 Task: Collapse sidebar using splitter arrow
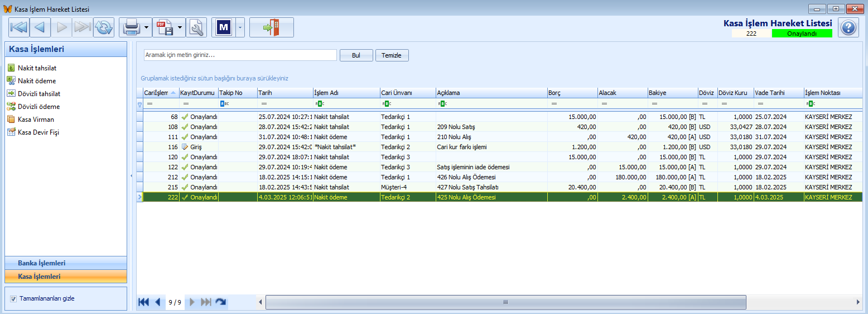click(132, 175)
